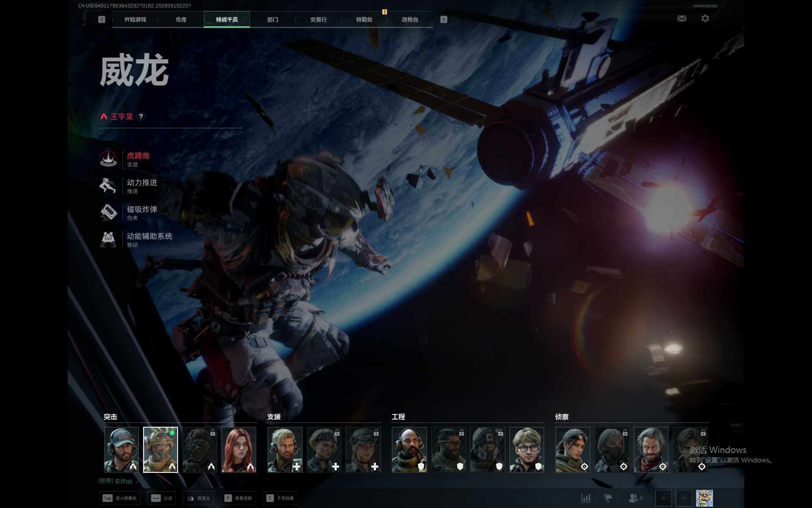The height and width of the screenshot is (508, 812).
Task: Open the settings gear icon
Action: (x=705, y=19)
